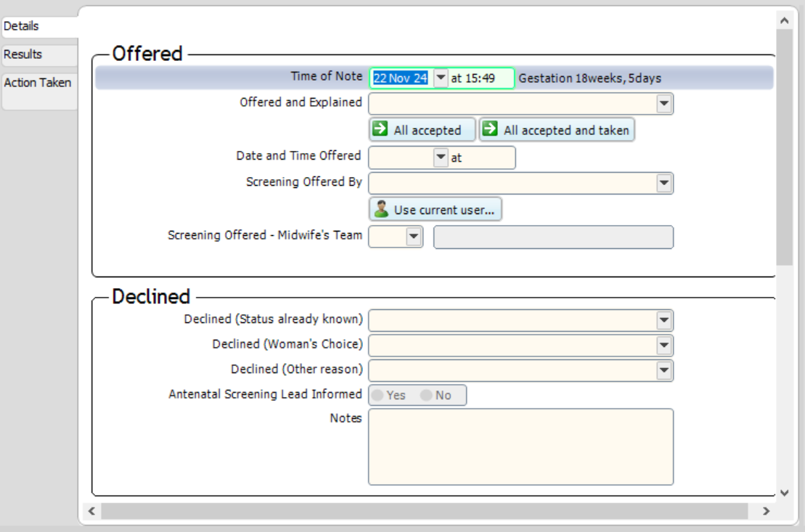Click the vertical scrollbar thumb

point(784,145)
